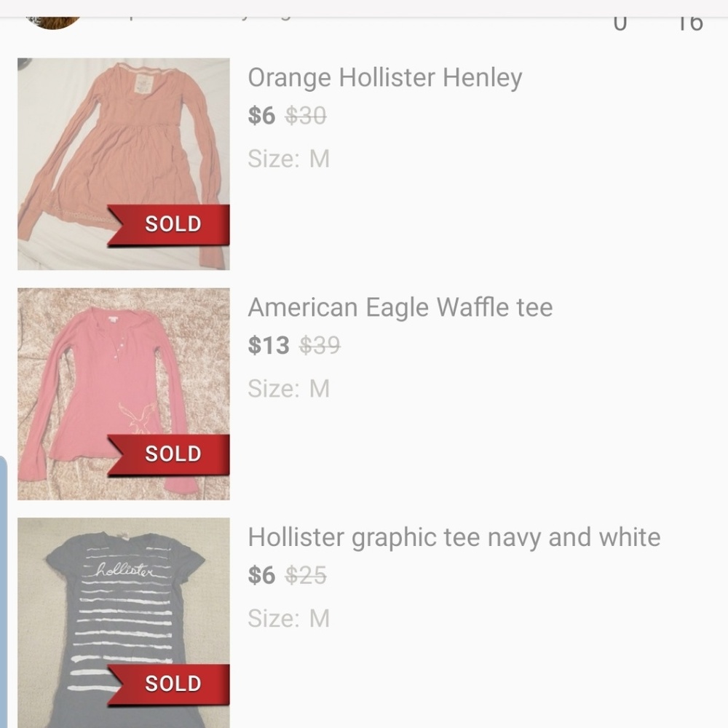Select the $30 original price of the Henley

tap(306, 115)
